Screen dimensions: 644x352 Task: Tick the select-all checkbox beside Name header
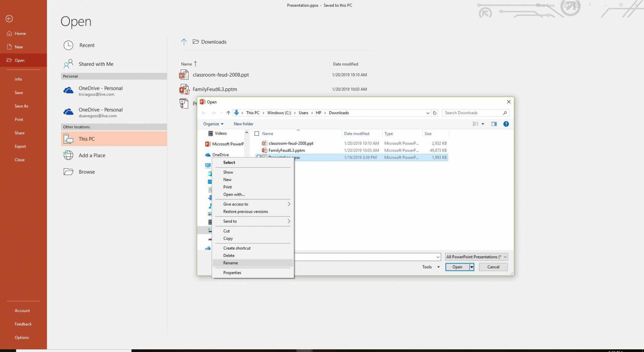(257, 134)
